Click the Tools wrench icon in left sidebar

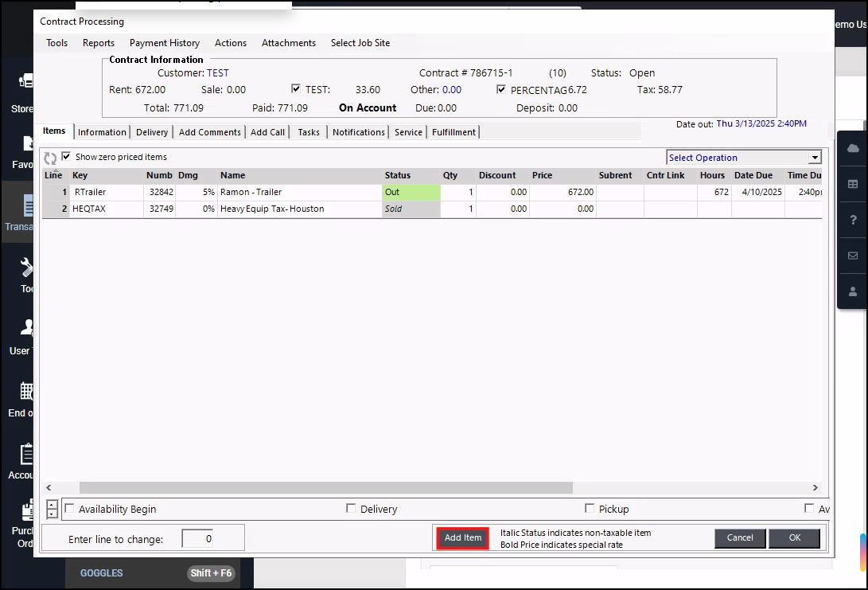tap(27, 267)
